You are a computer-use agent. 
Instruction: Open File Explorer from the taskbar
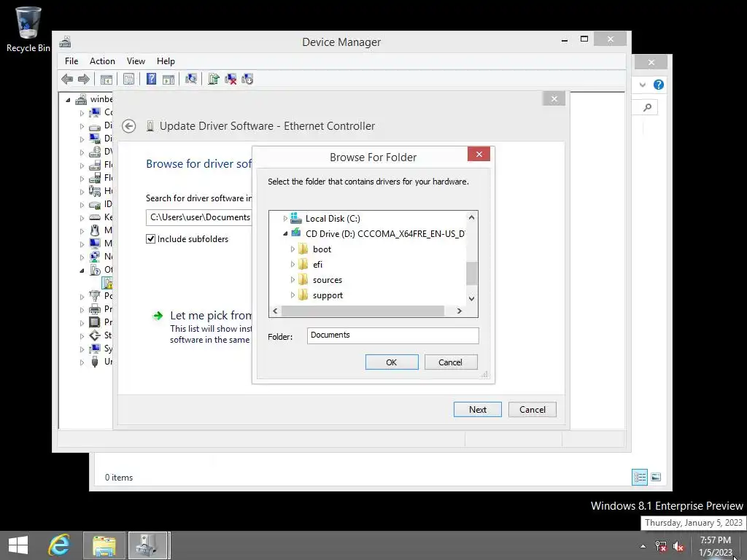coord(104,545)
